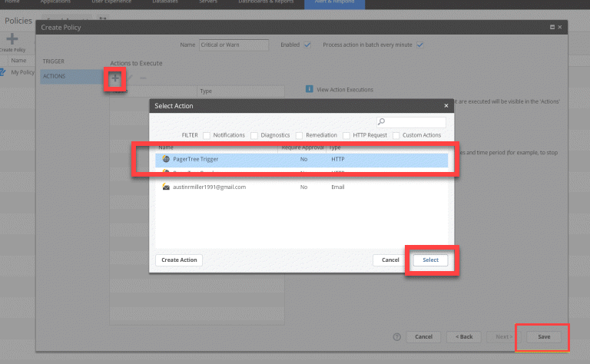Click the policy Name input field

tap(234, 45)
